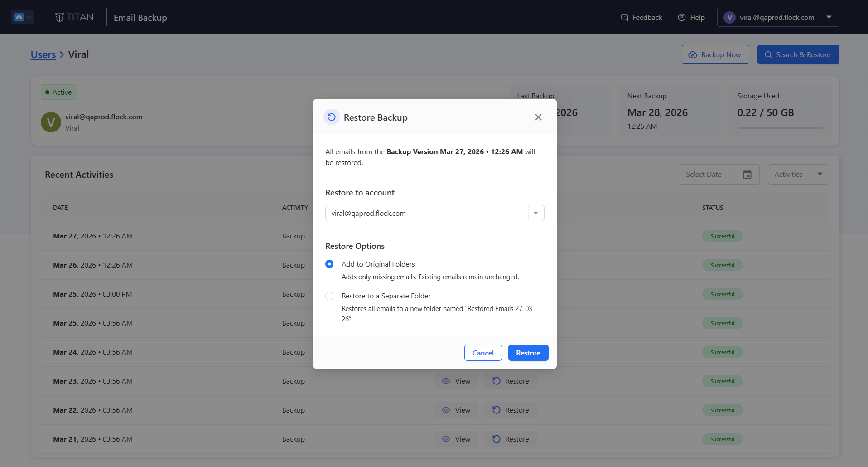This screenshot has width=868, height=467.
Task: Select Add to Original Folders option
Action: tap(329, 264)
